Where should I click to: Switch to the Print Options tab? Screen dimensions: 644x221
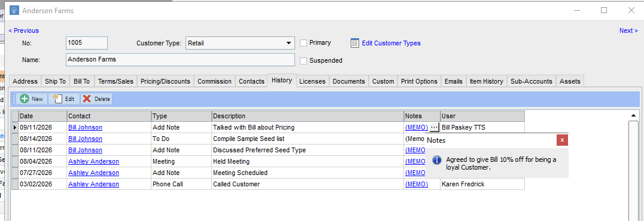419,81
